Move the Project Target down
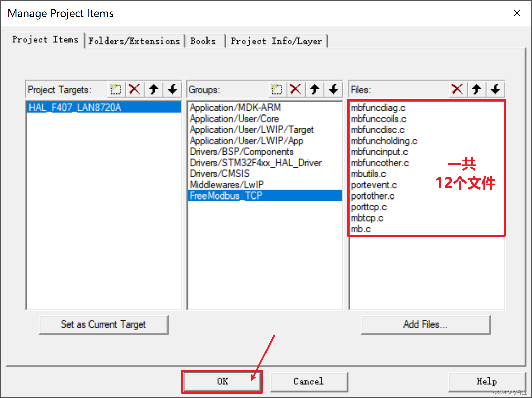Screen dimensions: 532x398 [x=173, y=89]
